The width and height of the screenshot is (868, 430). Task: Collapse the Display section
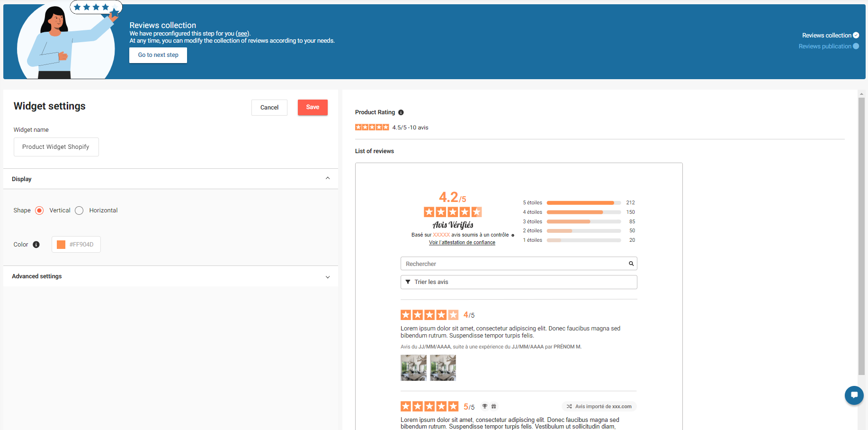[x=328, y=179]
